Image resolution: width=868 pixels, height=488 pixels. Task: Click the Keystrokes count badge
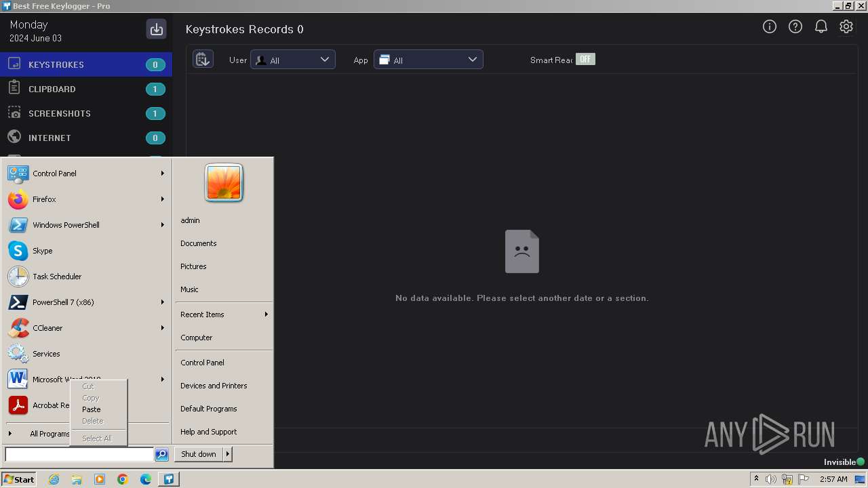[155, 65]
